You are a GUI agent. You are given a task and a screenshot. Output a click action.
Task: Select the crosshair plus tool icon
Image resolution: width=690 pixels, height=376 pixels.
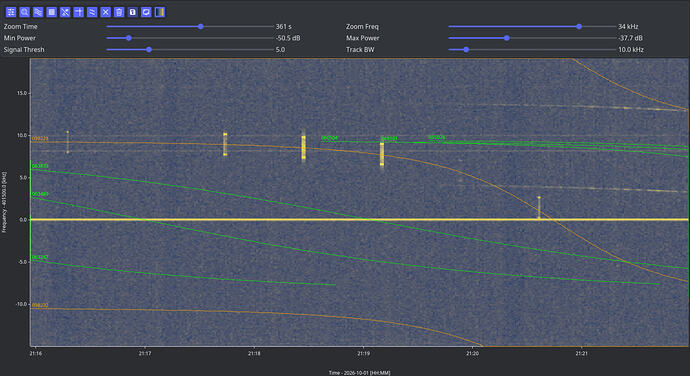pos(79,12)
